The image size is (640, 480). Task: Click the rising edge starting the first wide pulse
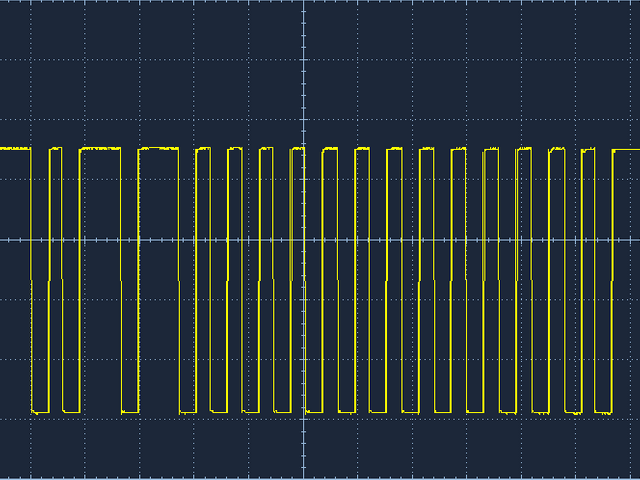(x=80, y=280)
